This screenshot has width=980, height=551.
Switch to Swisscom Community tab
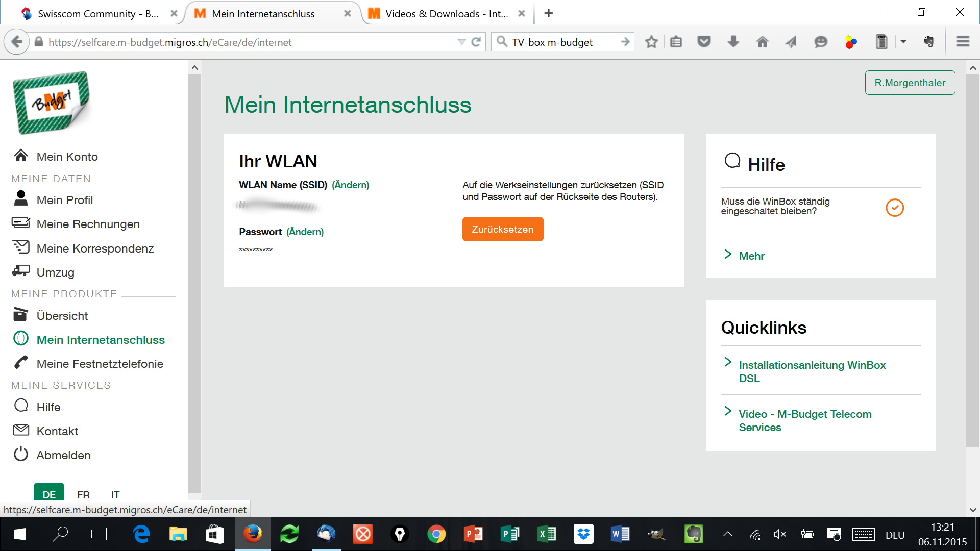pyautogui.click(x=97, y=14)
